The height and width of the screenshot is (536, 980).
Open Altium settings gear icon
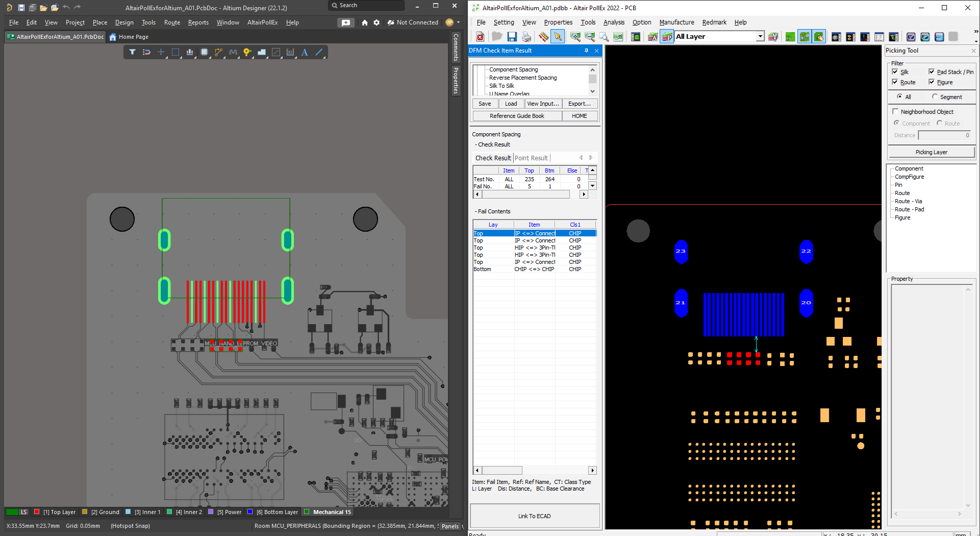click(x=376, y=22)
